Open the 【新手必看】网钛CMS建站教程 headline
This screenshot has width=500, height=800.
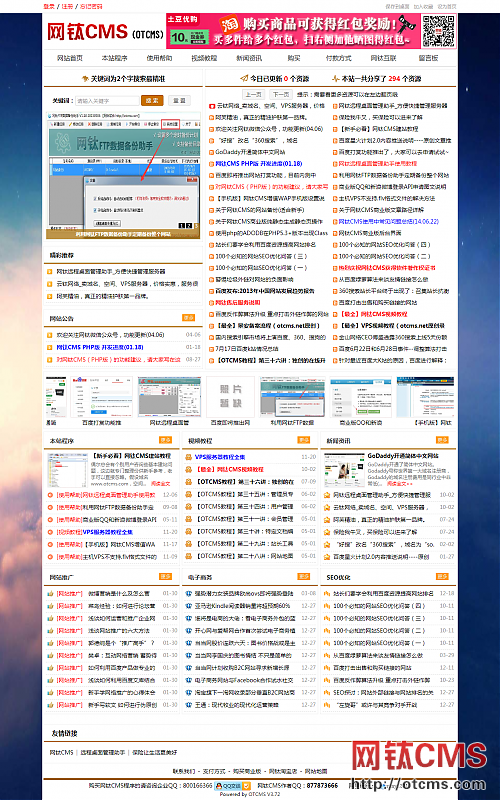tap(131, 456)
